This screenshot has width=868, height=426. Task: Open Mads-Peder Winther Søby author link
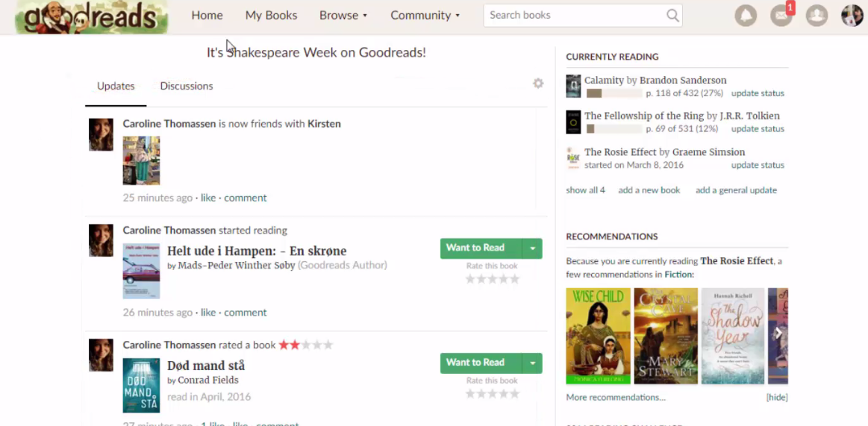click(237, 266)
